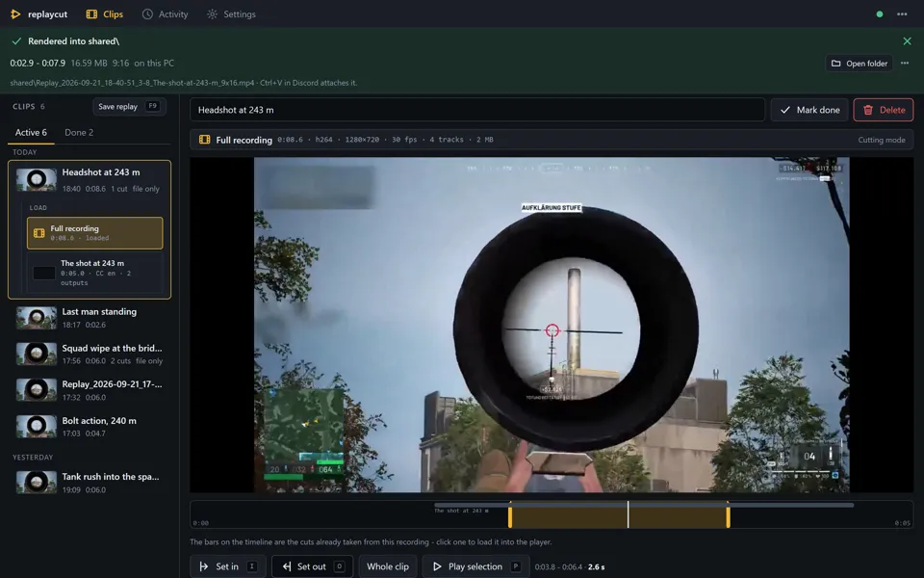Dismiss the Rendered into shared notification

(x=907, y=40)
